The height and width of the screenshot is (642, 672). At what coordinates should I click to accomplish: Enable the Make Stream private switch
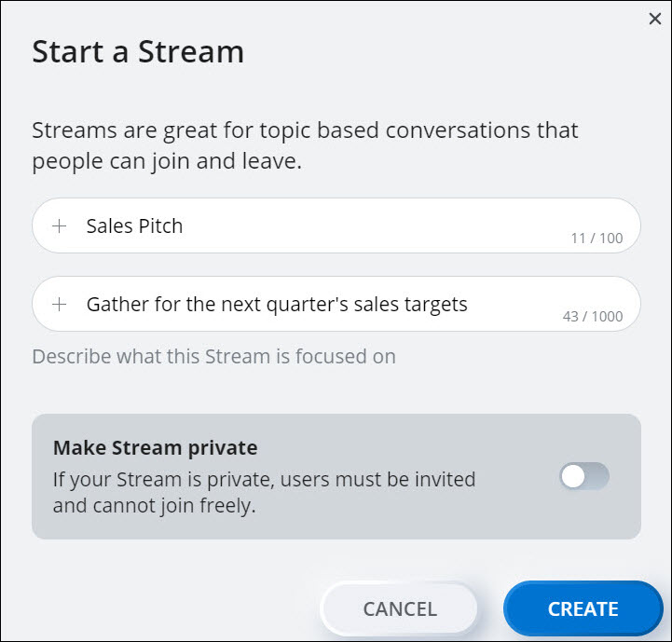pyautogui.click(x=583, y=476)
